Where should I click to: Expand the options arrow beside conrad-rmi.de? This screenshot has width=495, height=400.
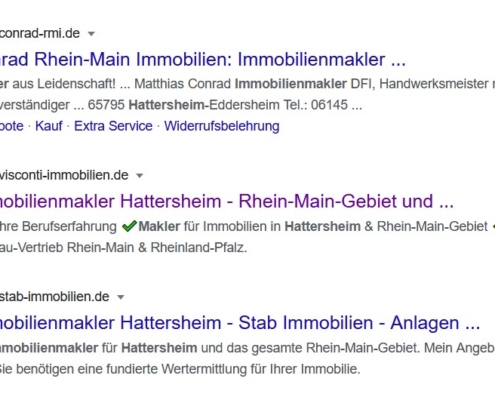pyautogui.click(x=91, y=34)
